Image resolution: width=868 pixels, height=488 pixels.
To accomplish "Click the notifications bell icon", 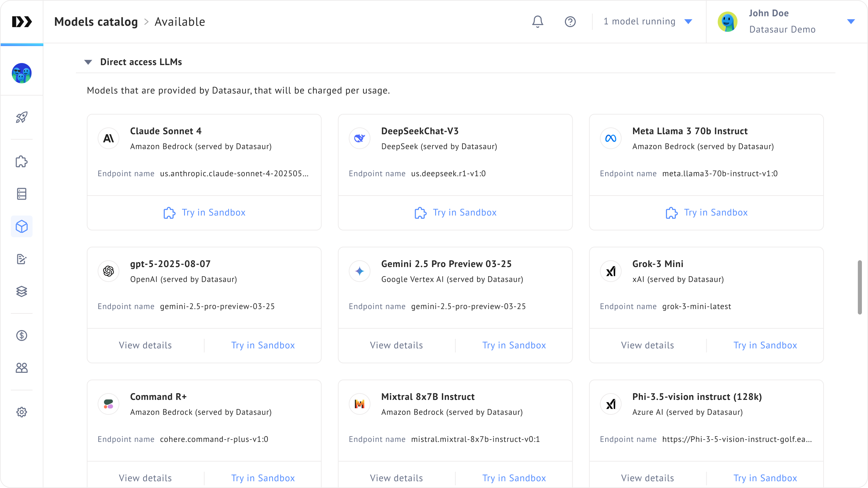I will [537, 22].
